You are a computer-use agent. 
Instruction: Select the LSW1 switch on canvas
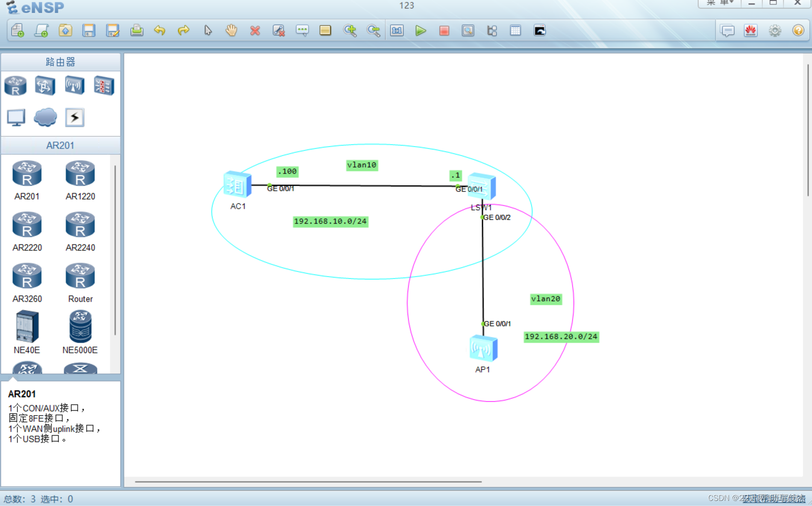point(482,187)
